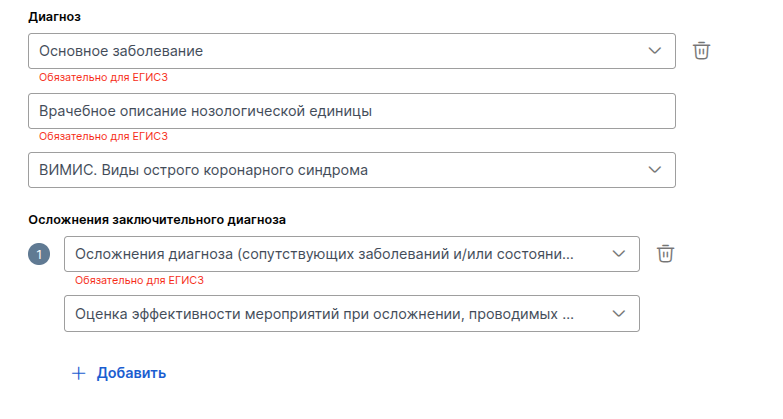Click chevron arrow of ВИМИС coronary syndrome field
The image size is (783, 419).
coord(655,169)
